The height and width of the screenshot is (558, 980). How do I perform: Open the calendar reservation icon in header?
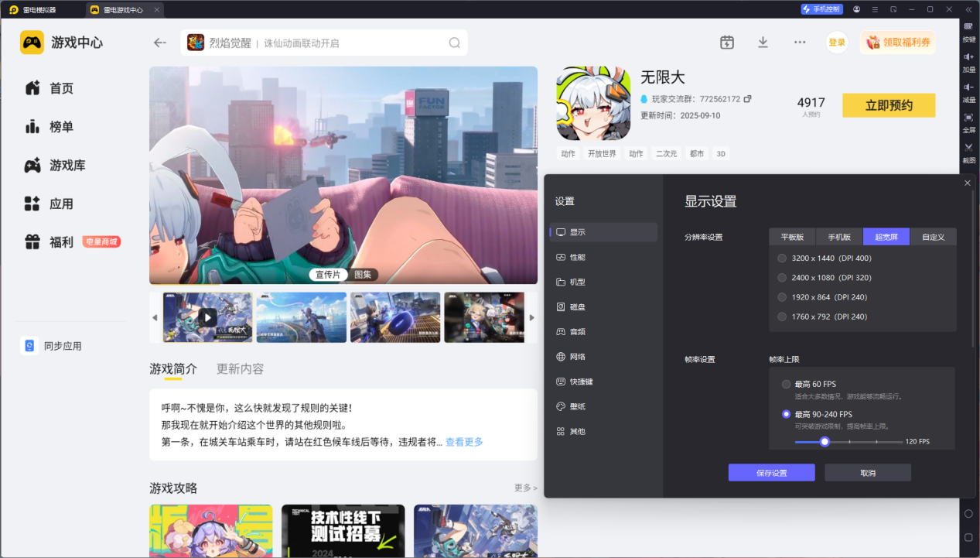[727, 43]
